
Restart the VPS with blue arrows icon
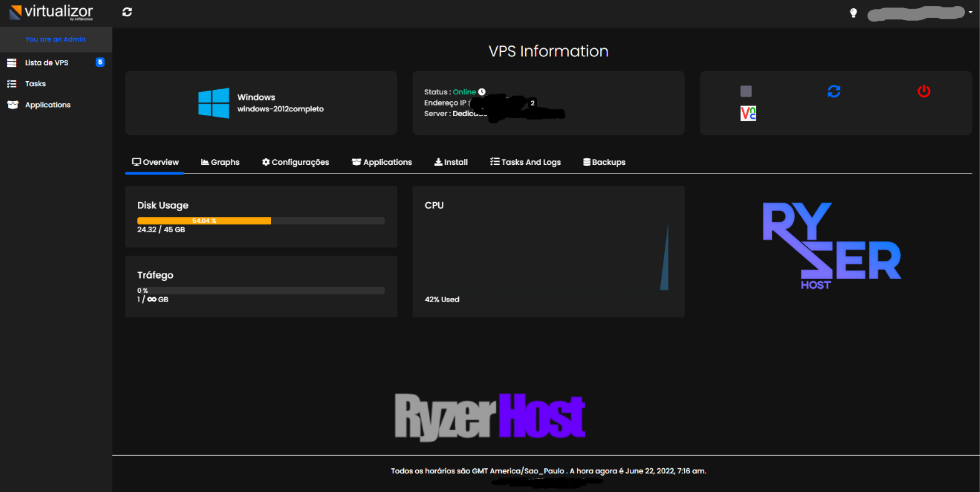834,91
